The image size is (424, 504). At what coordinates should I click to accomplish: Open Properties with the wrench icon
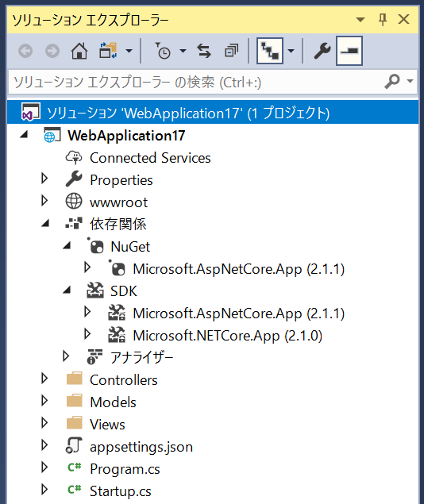pos(322,51)
